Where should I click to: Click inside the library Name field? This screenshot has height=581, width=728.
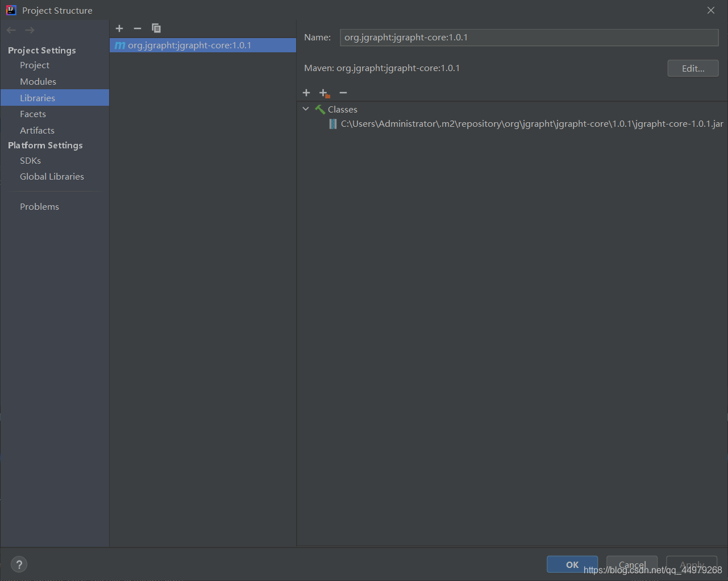coord(529,38)
